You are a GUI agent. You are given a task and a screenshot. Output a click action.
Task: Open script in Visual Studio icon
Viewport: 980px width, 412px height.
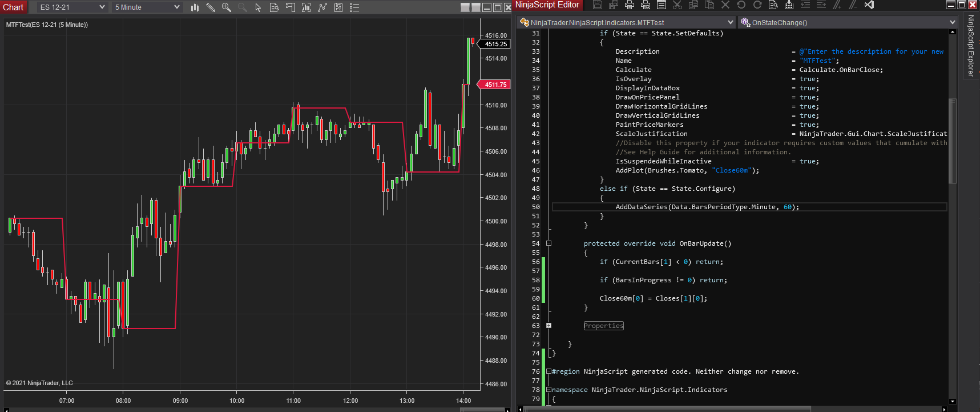tap(869, 5)
